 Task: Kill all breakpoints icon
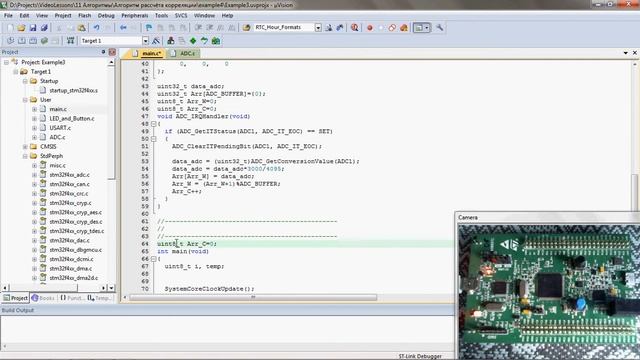tap(404, 28)
